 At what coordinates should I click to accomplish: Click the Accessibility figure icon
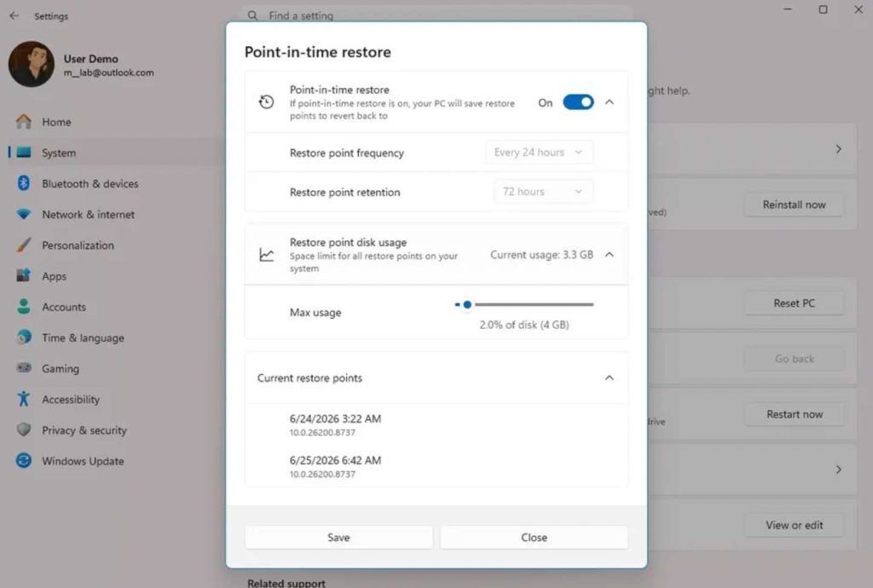point(23,399)
